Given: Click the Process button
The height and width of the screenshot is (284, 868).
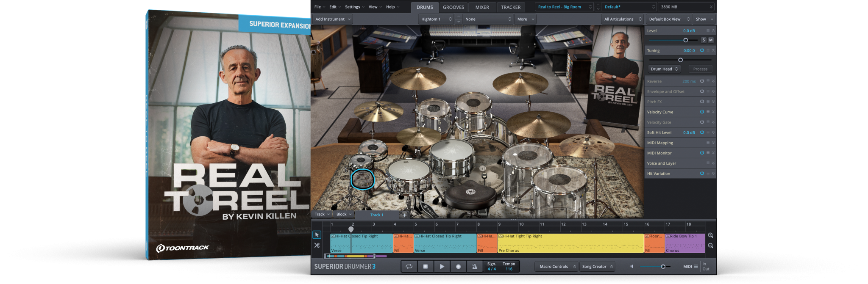Looking at the screenshot, I should (x=700, y=69).
